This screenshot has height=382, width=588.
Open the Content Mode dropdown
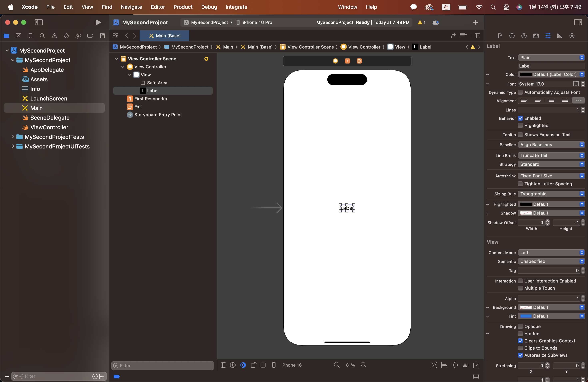pos(551,253)
